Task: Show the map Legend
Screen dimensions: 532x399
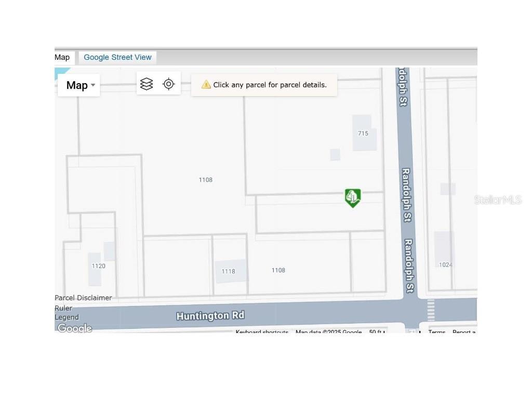Action: tap(66, 317)
